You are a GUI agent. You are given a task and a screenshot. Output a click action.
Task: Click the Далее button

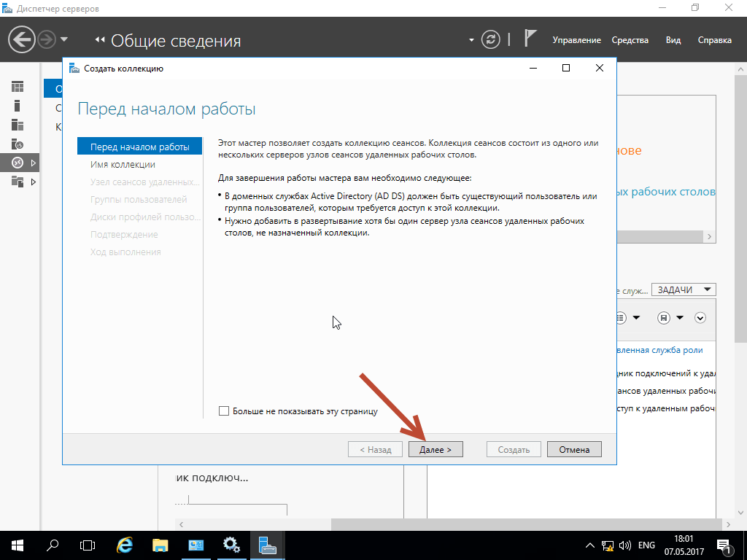point(436,450)
